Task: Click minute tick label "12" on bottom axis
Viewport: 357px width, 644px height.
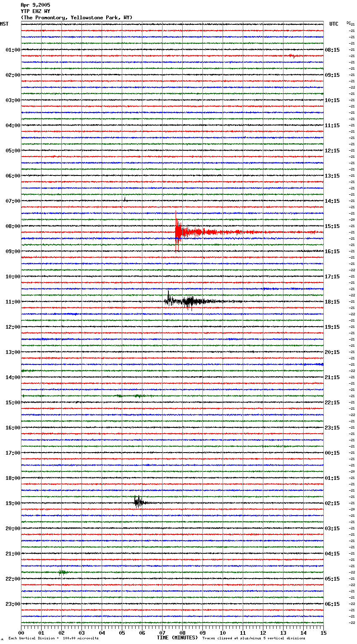Action: (x=263, y=633)
